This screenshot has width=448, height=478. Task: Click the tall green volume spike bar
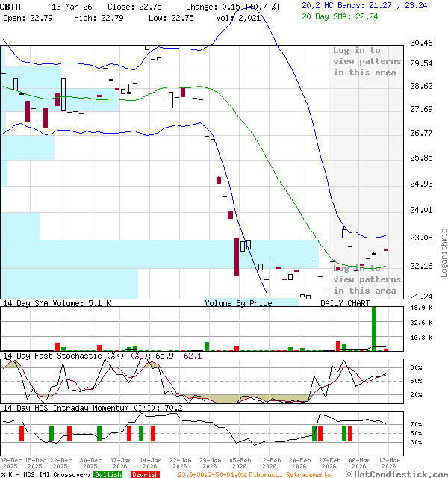(374, 327)
